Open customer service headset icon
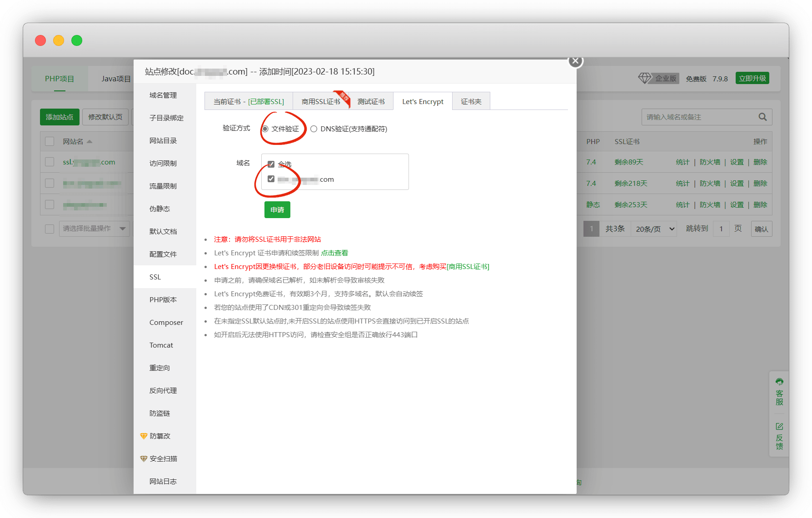 coord(779,382)
